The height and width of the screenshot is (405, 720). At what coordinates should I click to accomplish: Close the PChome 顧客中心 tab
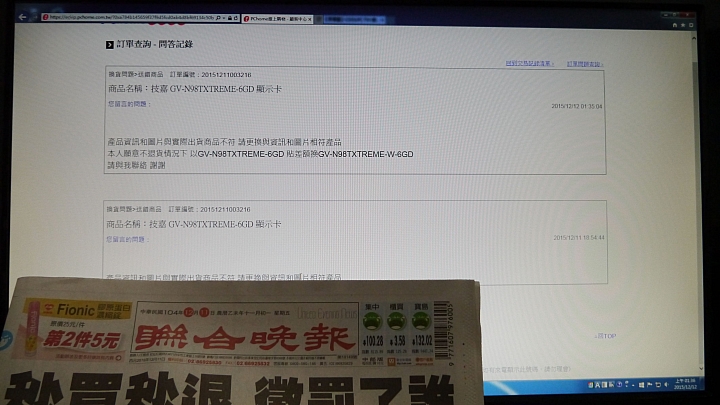(309, 19)
